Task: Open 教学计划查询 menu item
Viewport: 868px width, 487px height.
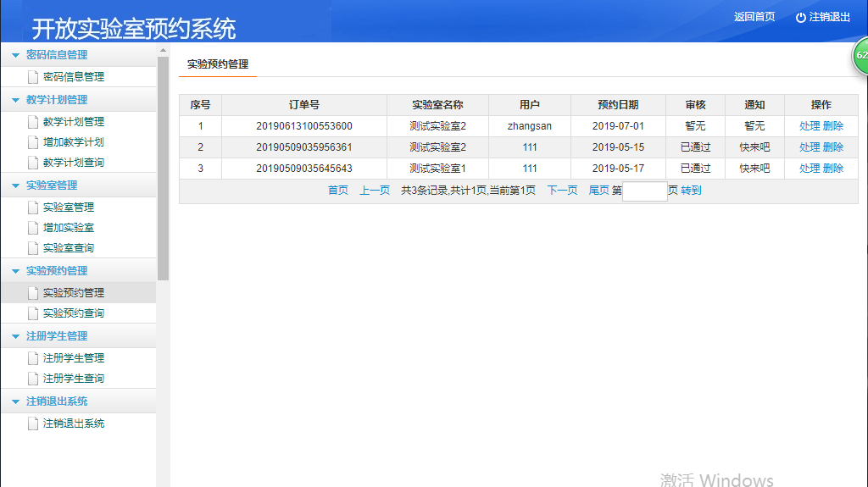Action: (74, 163)
